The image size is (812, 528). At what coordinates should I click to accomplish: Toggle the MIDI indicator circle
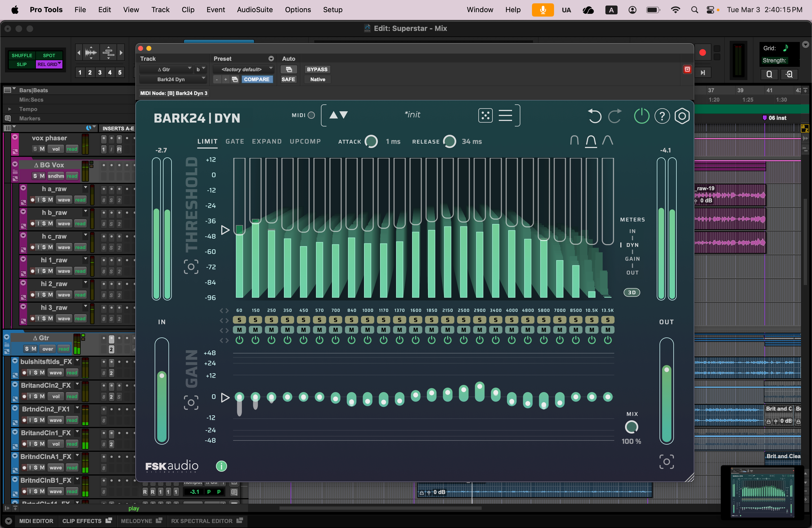pos(311,115)
